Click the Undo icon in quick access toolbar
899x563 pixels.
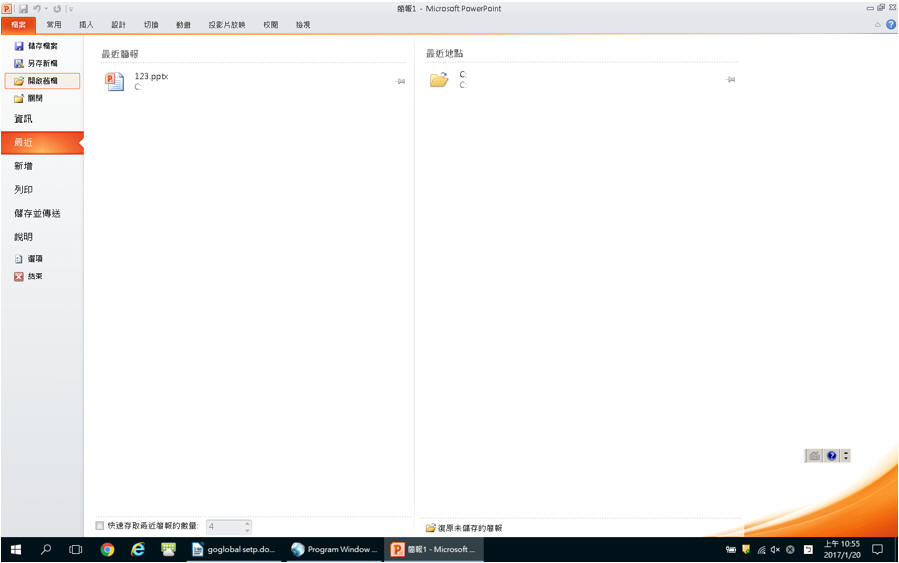(37, 8)
